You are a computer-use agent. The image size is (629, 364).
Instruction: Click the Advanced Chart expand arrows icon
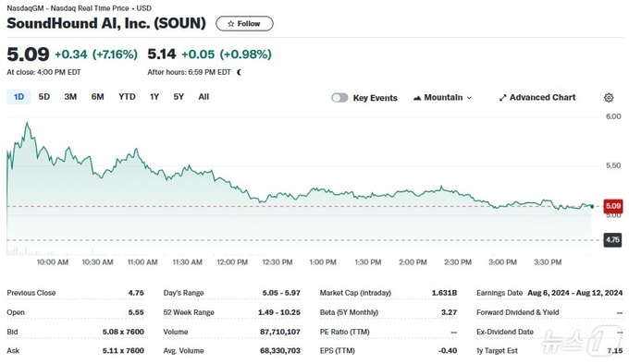pyautogui.click(x=502, y=98)
